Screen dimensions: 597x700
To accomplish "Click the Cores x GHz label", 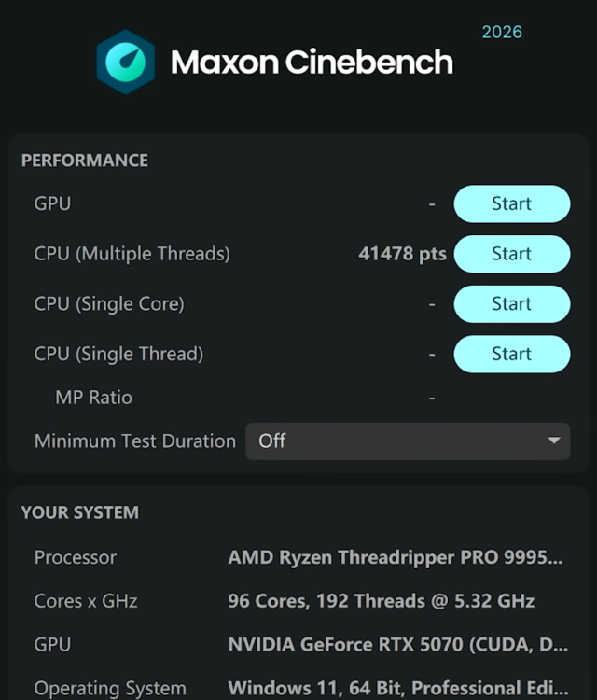I will 86,601.
